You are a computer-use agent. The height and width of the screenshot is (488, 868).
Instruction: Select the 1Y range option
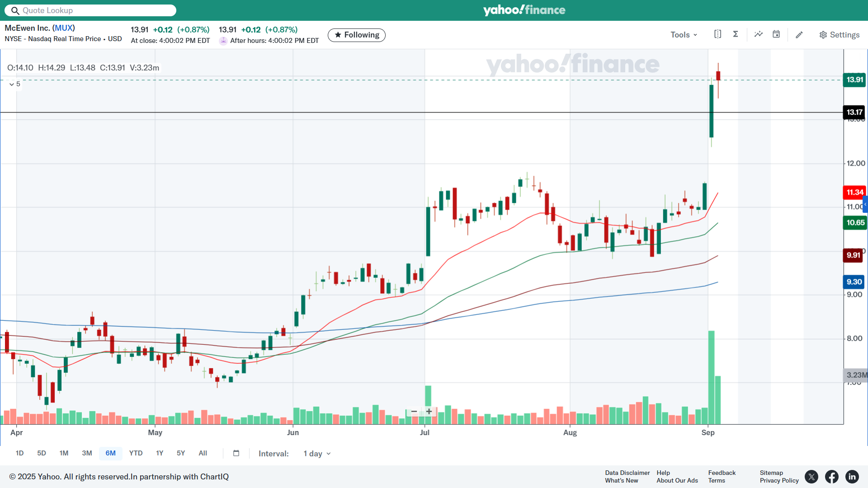[160, 453]
